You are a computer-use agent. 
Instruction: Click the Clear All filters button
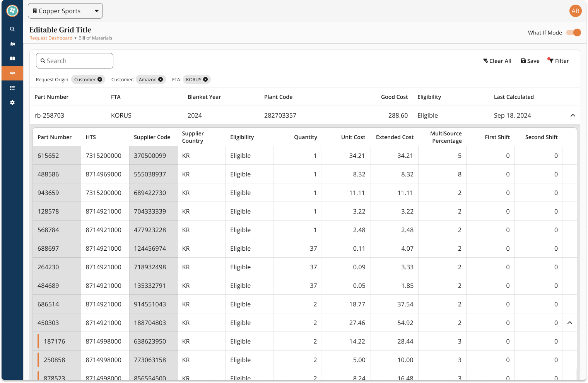(x=497, y=61)
